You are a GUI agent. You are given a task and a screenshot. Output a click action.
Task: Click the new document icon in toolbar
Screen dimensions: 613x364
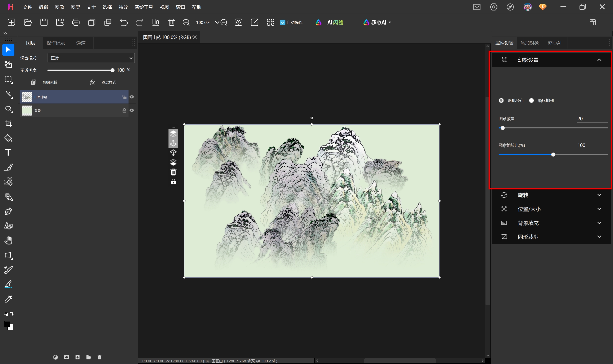click(11, 22)
